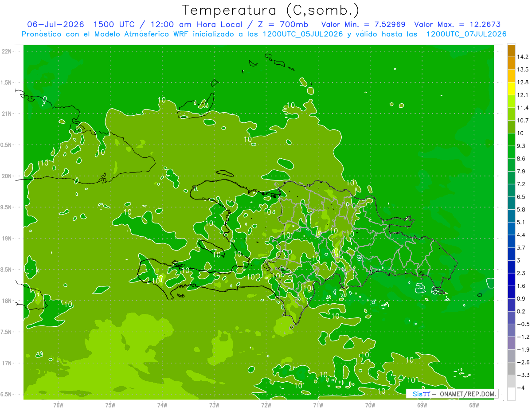This screenshot has width=532, height=411.
Task: Click the "75W" longitude axis label
Action: [x=110, y=405]
